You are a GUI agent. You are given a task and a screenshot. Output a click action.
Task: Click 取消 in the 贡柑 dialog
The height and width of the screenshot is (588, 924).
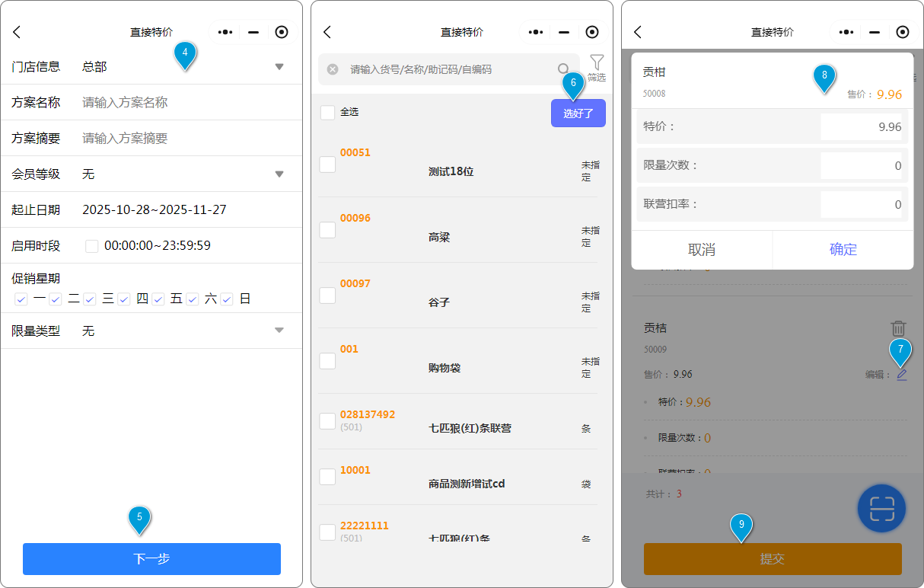[701, 250]
